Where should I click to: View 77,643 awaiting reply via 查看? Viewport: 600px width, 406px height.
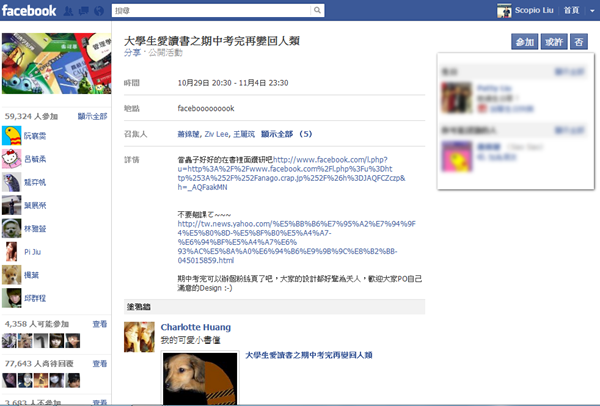pyautogui.click(x=99, y=364)
